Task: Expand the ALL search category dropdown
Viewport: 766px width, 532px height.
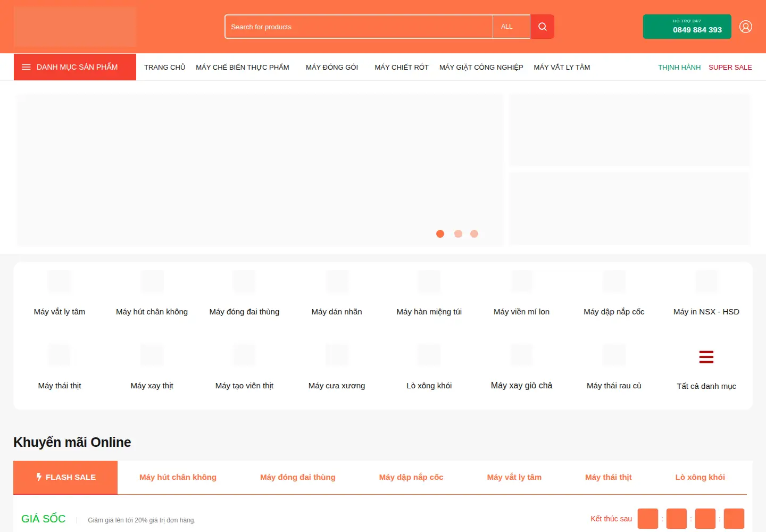Action: pyautogui.click(x=511, y=27)
